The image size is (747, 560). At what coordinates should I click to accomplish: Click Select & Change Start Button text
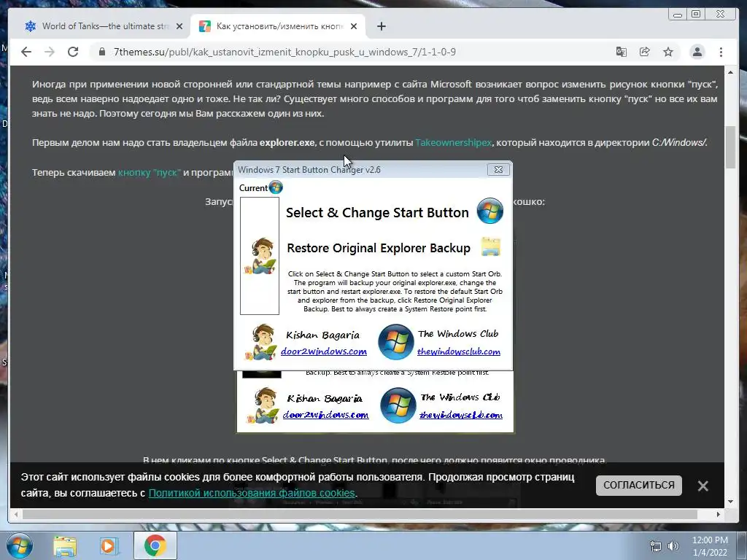pos(377,212)
